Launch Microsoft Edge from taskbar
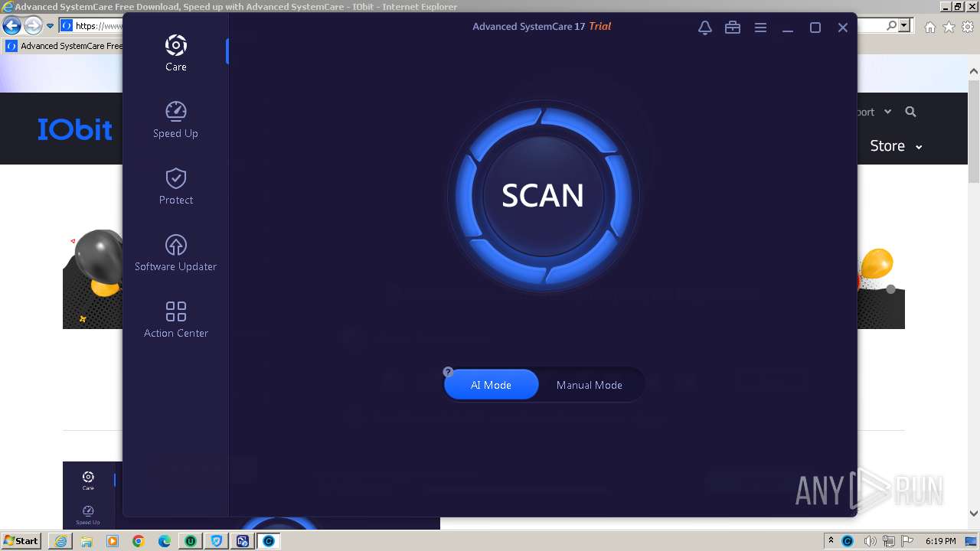This screenshot has height=551, width=980. pos(165,541)
